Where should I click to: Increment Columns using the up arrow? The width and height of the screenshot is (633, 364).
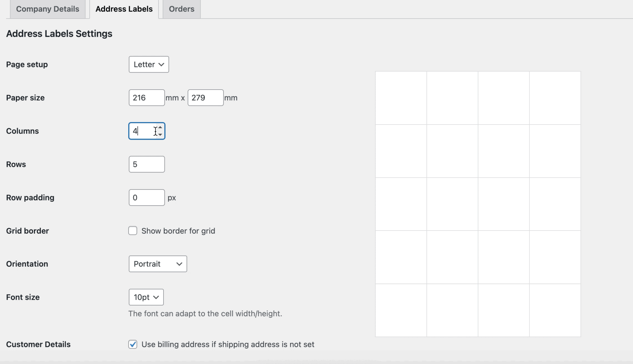tap(160, 128)
